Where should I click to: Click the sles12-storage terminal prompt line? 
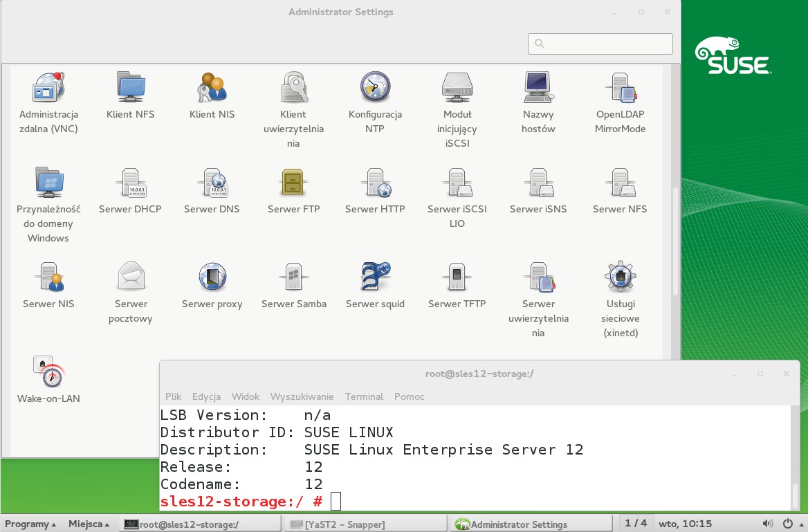pyautogui.click(x=250, y=501)
